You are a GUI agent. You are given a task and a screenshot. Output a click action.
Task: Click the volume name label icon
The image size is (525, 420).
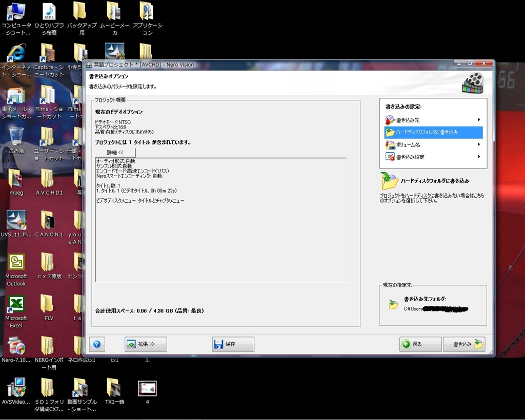(x=390, y=144)
